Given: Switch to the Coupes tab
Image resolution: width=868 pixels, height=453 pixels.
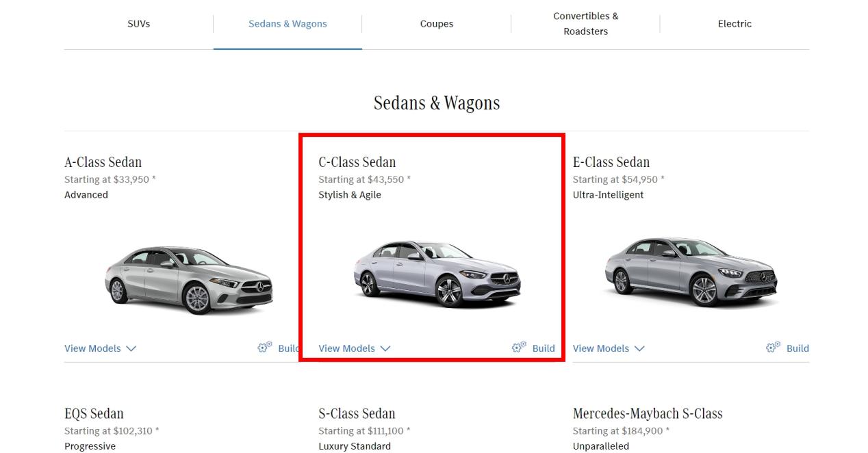Looking at the screenshot, I should [437, 23].
